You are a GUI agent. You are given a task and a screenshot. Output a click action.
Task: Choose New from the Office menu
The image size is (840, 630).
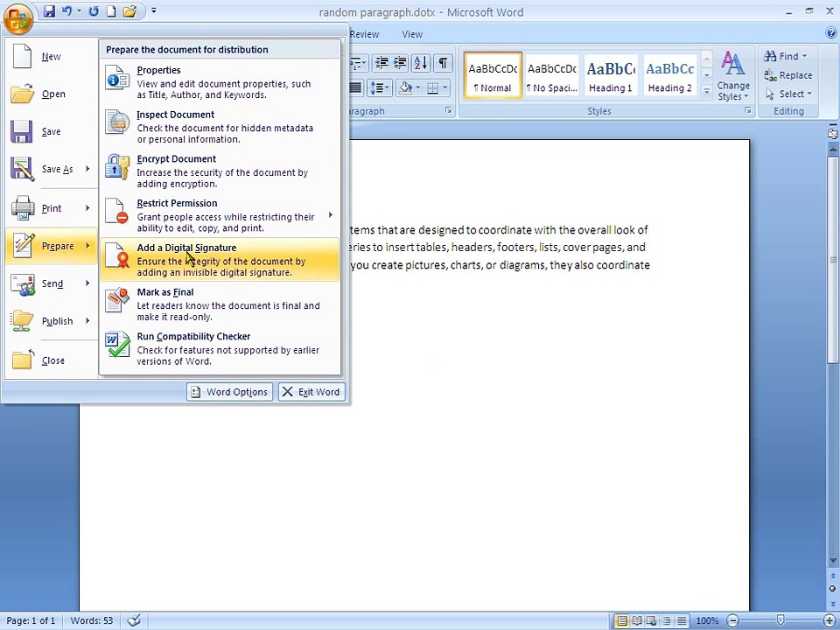pyautogui.click(x=52, y=56)
